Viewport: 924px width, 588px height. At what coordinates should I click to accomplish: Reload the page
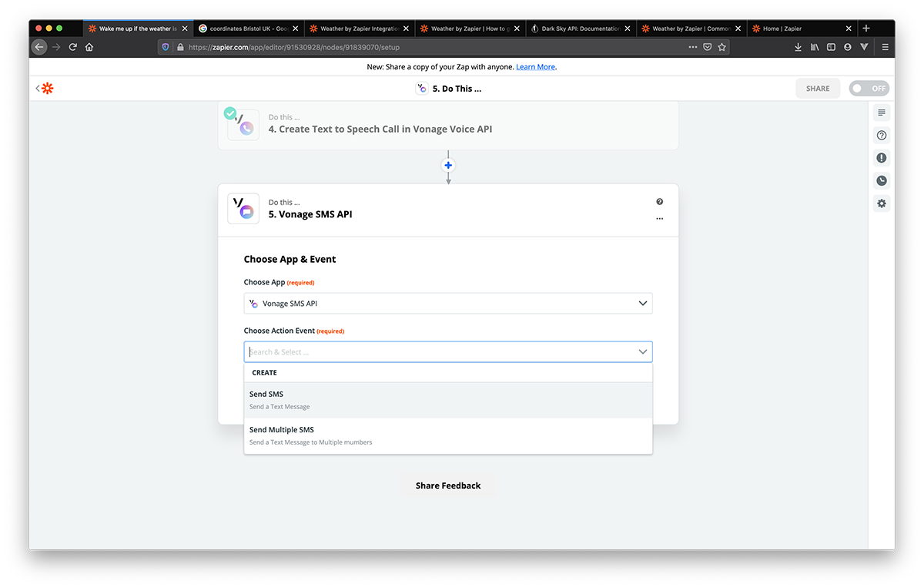pos(73,47)
